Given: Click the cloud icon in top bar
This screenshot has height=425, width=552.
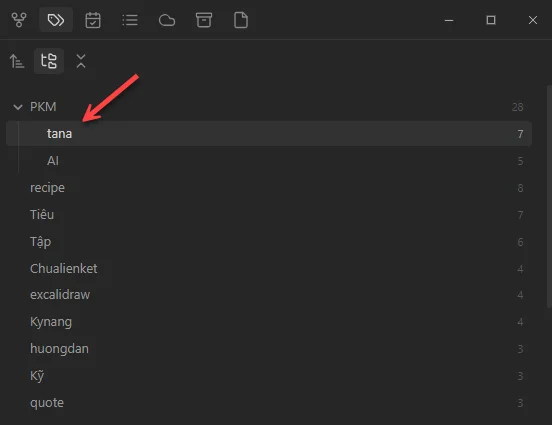Looking at the screenshot, I should 167,20.
